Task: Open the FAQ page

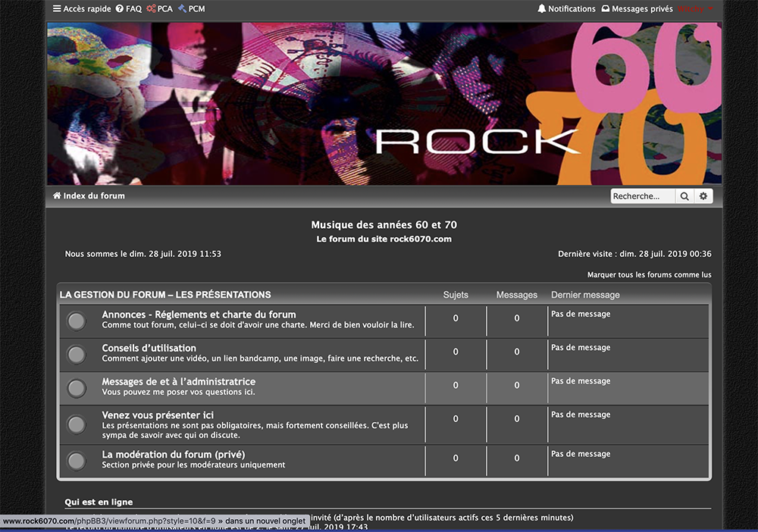Action: (x=129, y=8)
